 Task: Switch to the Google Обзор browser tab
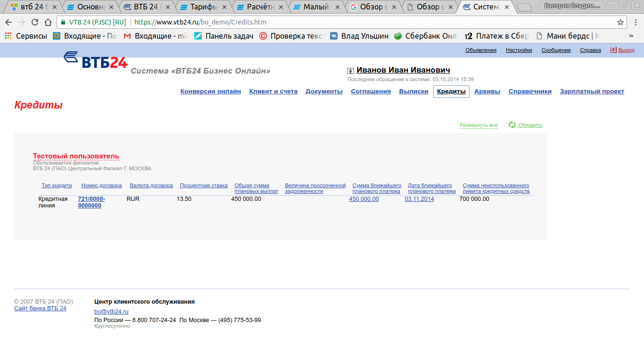pyautogui.click(x=372, y=7)
